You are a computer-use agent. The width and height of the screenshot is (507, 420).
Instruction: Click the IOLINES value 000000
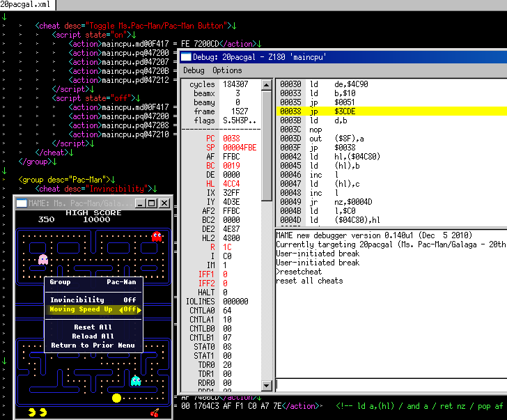click(x=235, y=302)
